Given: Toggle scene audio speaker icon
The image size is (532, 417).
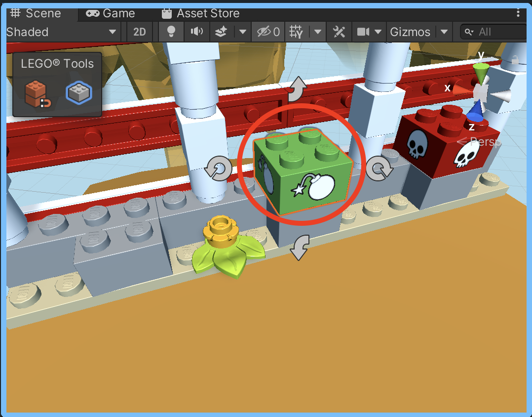Looking at the screenshot, I should coord(196,32).
